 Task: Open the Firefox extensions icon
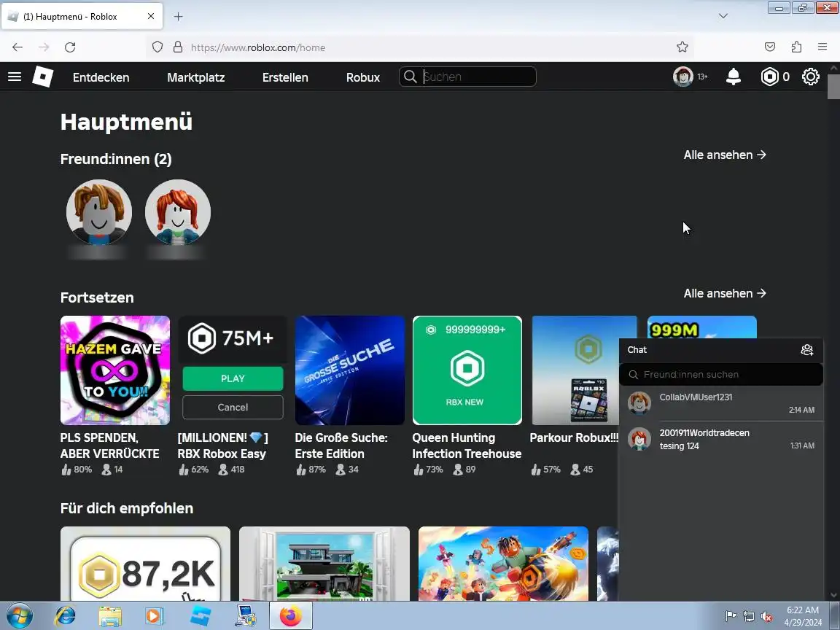coord(796,47)
